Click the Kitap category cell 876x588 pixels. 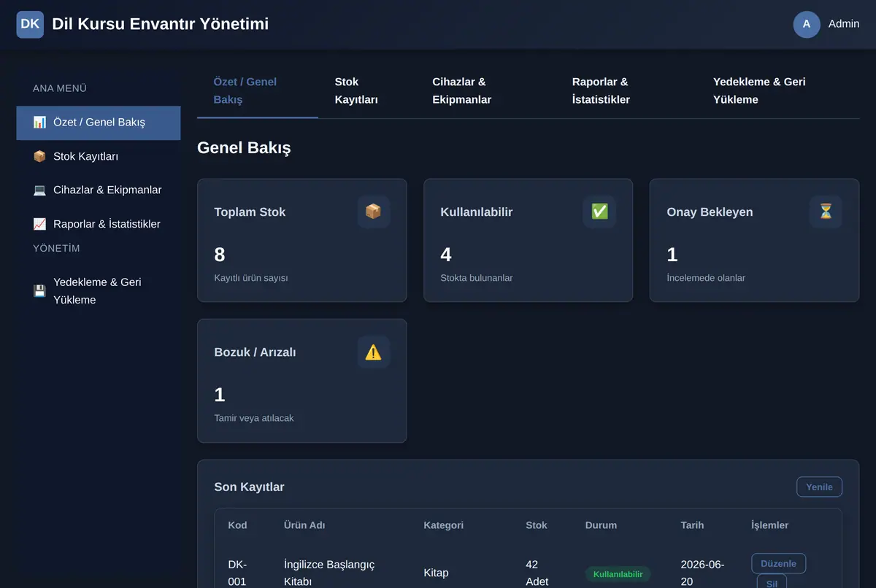coord(436,573)
